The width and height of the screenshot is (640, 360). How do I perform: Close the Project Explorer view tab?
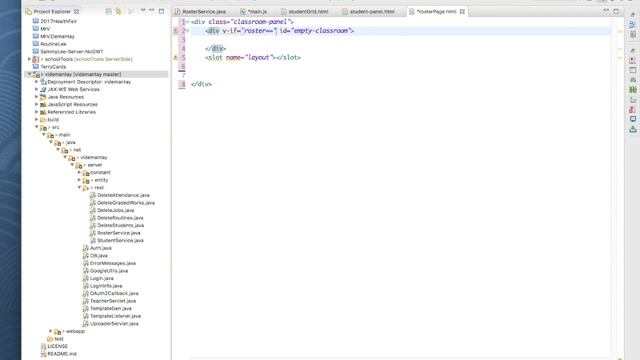point(77,11)
